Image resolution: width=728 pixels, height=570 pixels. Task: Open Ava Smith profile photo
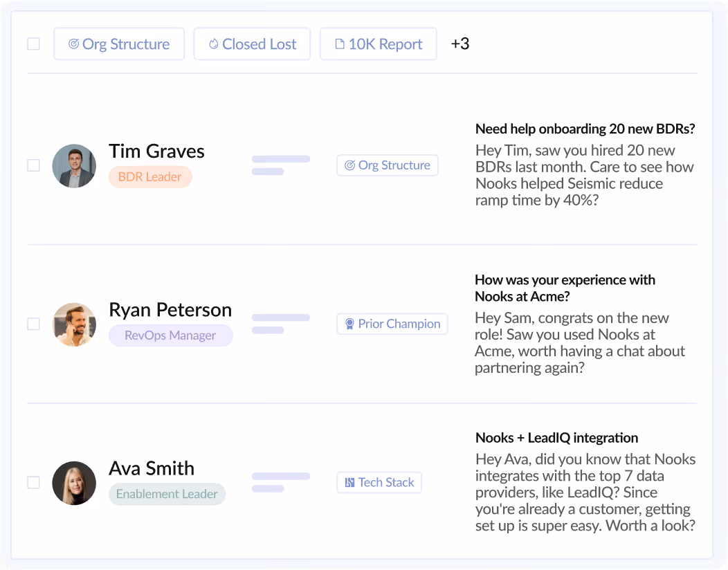click(x=74, y=483)
